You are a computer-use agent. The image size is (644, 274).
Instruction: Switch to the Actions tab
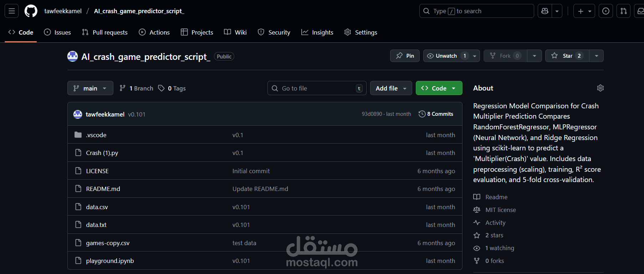[x=154, y=32]
